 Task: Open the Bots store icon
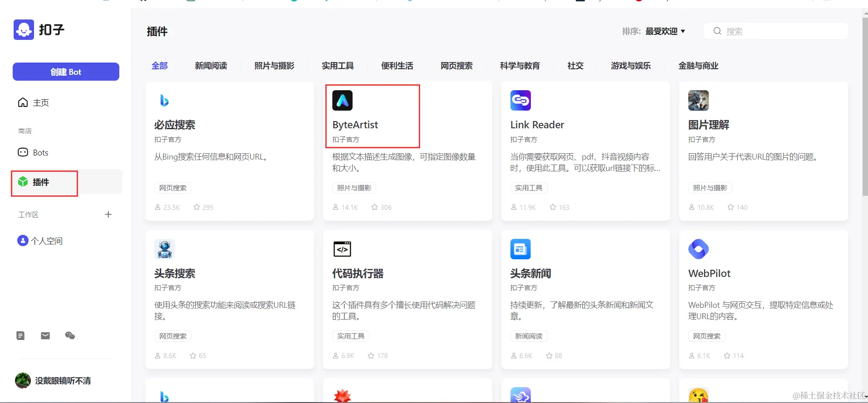point(23,152)
